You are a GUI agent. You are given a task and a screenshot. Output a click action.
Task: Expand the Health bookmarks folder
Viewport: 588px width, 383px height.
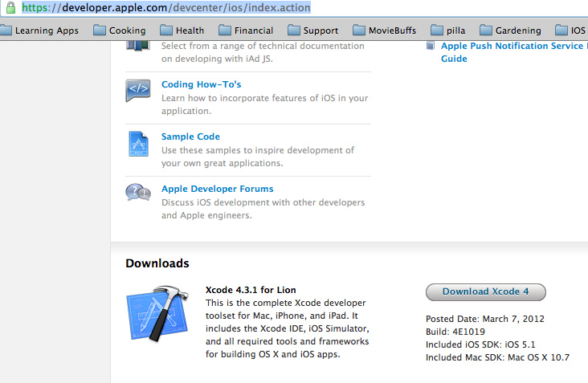click(182, 31)
